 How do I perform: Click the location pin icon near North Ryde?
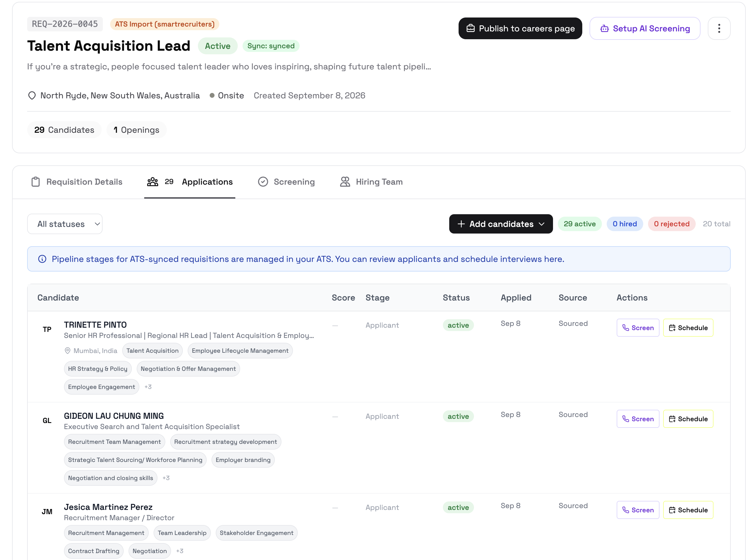tap(32, 96)
